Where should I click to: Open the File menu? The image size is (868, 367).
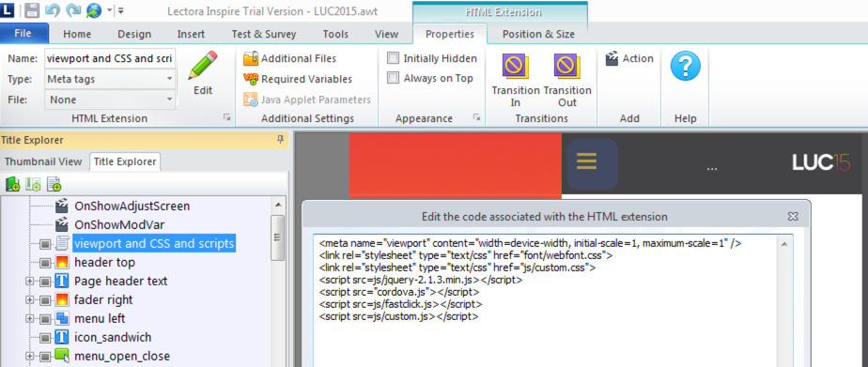pyautogui.click(x=23, y=34)
